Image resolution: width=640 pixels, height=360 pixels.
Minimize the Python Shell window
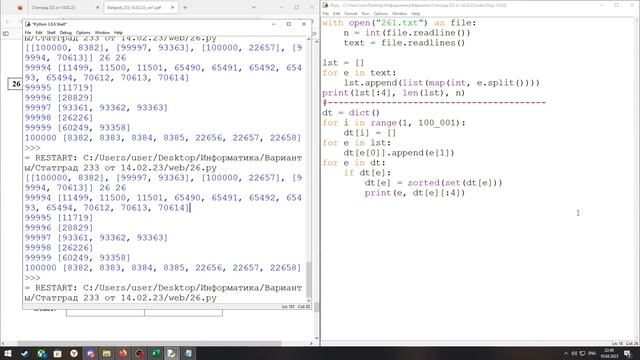pos(273,24)
